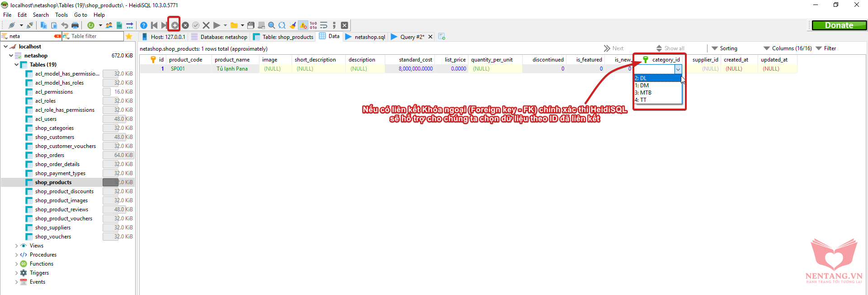
Task: Click the export to CSV icon
Action: point(119,25)
